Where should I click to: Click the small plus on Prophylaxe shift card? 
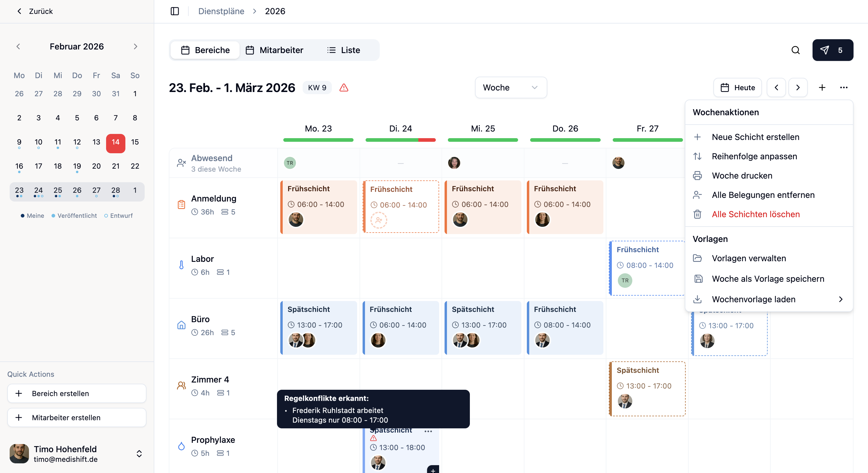tap(433, 470)
